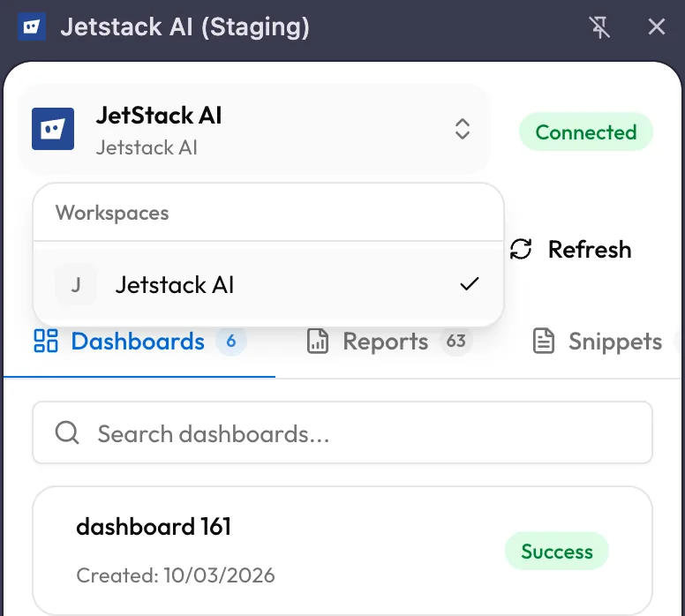Open the dashboard 161 card
This screenshot has height=616, width=685.
click(x=342, y=551)
